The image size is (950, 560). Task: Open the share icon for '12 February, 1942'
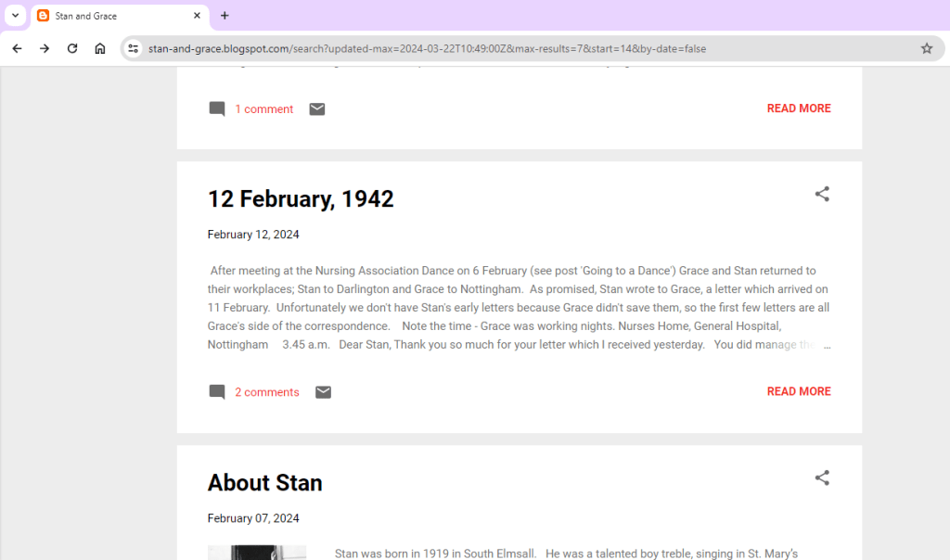[822, 194]
